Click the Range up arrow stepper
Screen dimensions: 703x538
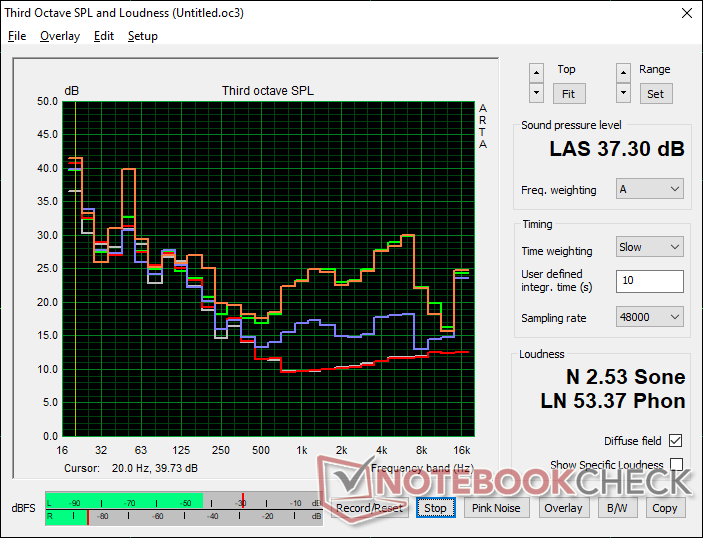tap(624, 73)
